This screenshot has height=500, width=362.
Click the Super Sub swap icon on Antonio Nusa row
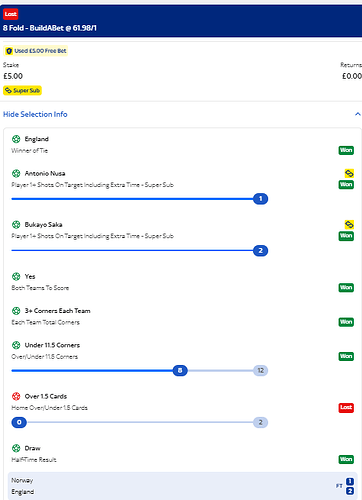coord(349,173)
